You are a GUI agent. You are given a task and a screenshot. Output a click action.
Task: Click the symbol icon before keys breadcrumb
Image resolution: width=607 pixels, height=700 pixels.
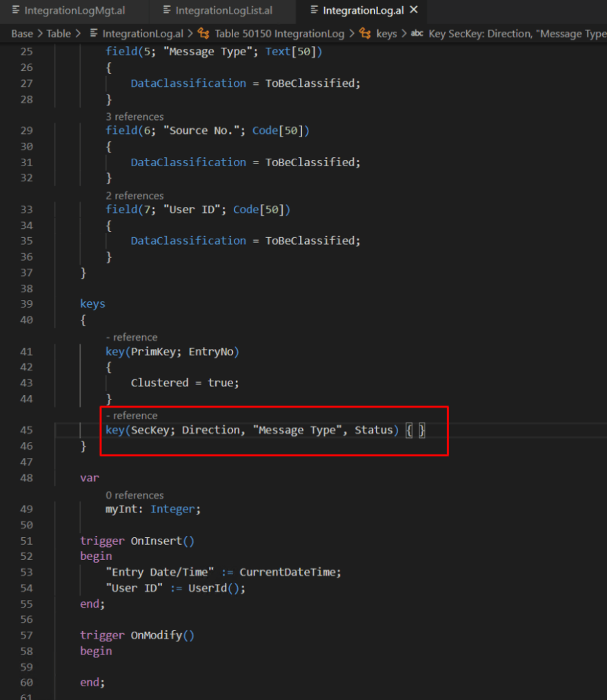click(x=365, y=34)
